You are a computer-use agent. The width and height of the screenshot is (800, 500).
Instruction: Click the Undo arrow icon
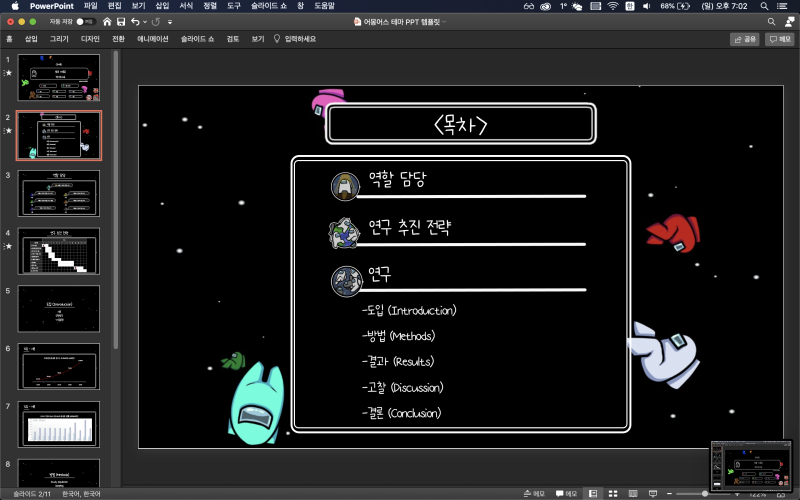pyautogui.click(x=135, y=22)
